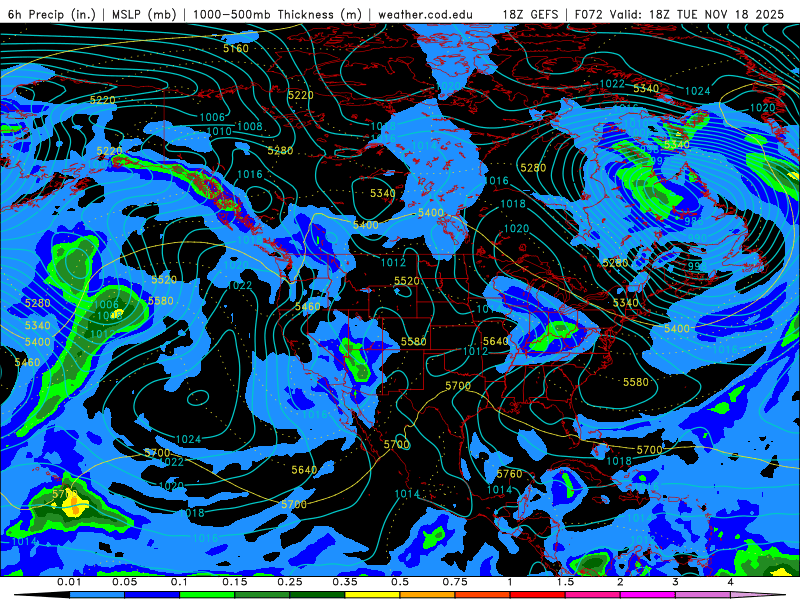
Task: Click the bright green 0.1–0.15 legend swatch
Action: (207, 595)
